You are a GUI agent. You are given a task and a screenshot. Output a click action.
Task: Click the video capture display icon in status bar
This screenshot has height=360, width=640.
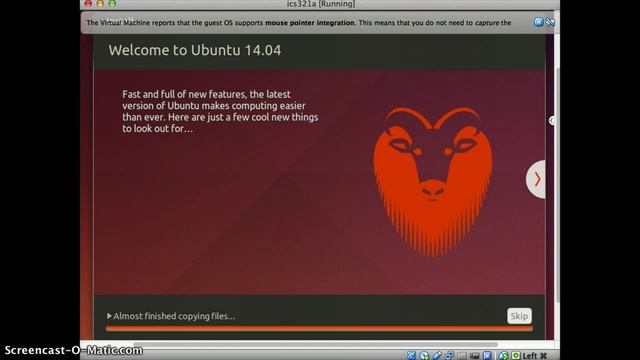tap(474, 356)
